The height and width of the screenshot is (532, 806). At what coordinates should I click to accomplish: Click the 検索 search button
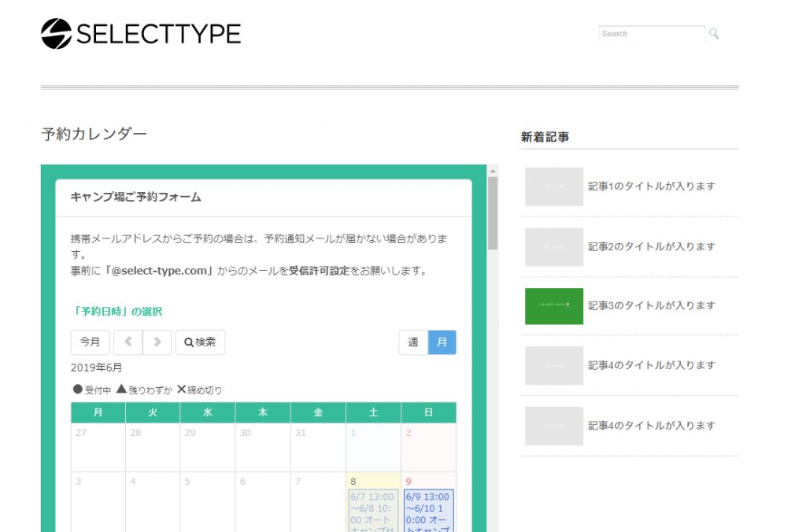tap(200, 342)
